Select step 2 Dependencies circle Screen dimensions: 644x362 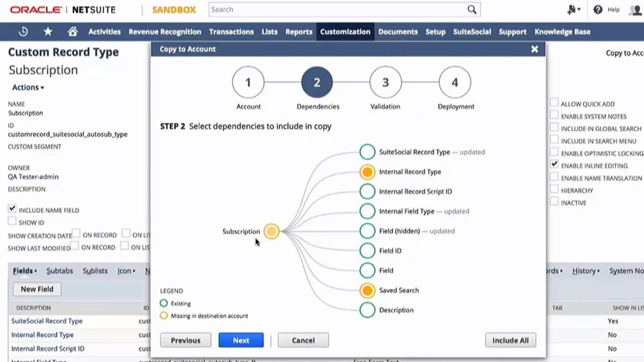pyautogui.click(x=317, y=82)
